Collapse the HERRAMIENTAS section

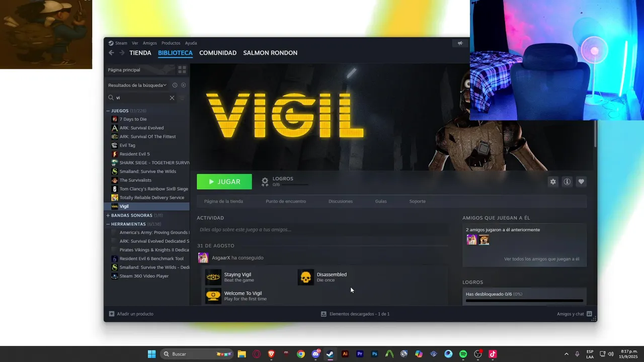(108, 224)
